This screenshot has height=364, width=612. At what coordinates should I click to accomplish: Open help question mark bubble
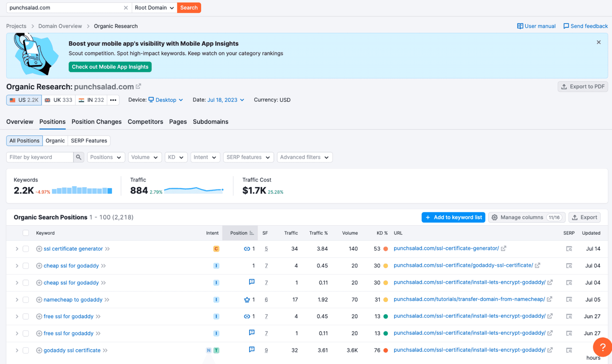(x=602, y=347)
